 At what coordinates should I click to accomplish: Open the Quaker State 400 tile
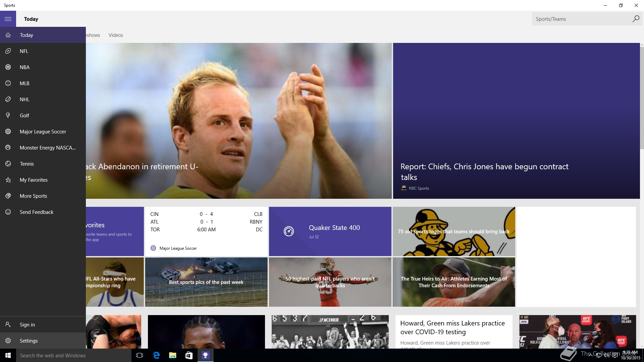330,231
